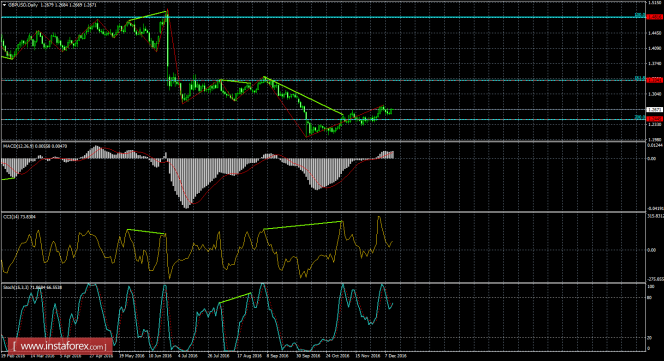This screenshot has width=664, height=361.
Task: Select the Stoch indicator label
Action: coord(15,287)
